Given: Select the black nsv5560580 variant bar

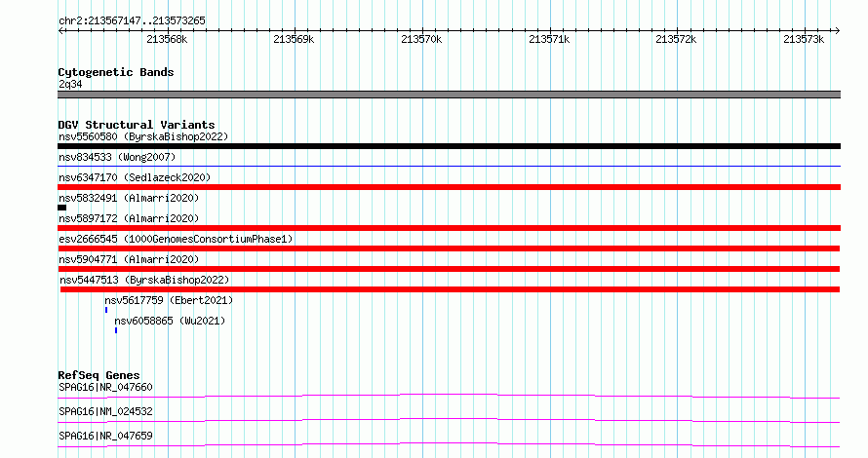Looking at the screenshot, I should [x=449, y=146].
